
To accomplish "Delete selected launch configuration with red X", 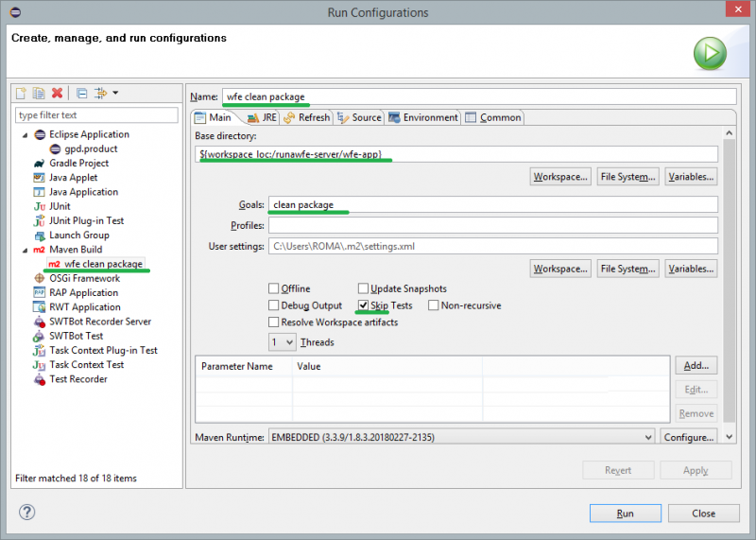I will click(57, 93).
